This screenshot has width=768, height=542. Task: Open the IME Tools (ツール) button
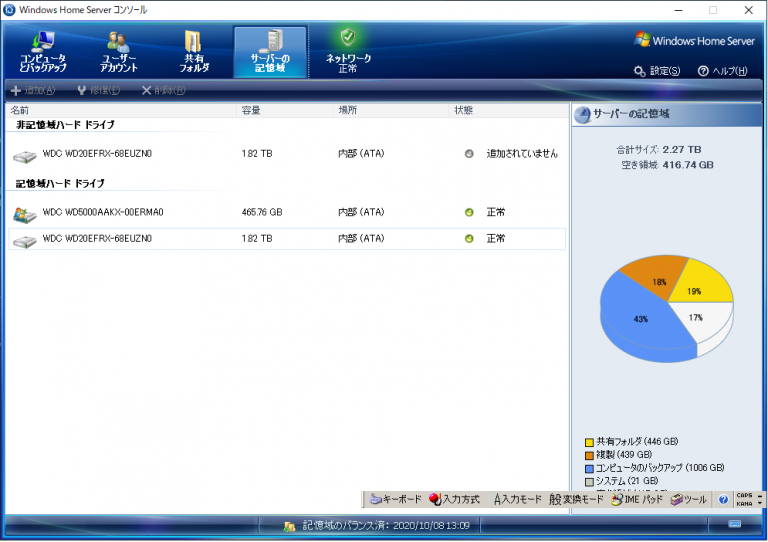coord(689,499)
